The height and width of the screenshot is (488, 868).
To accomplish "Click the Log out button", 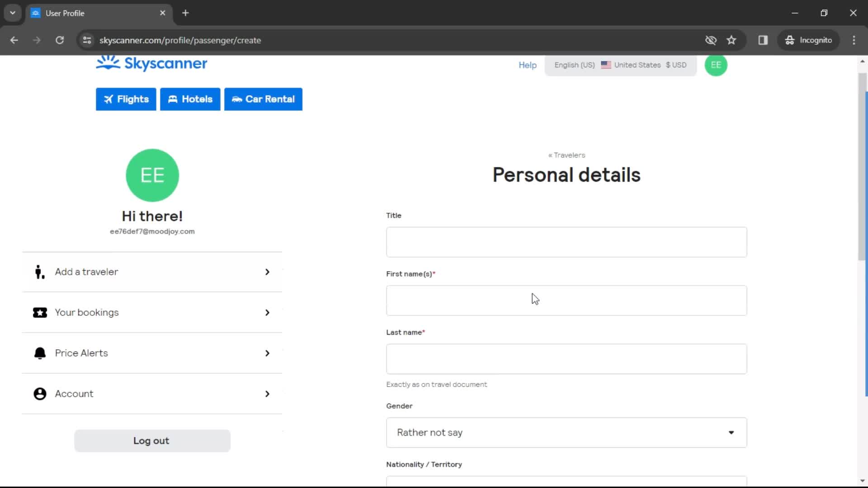I will click(x=151, y=441).
